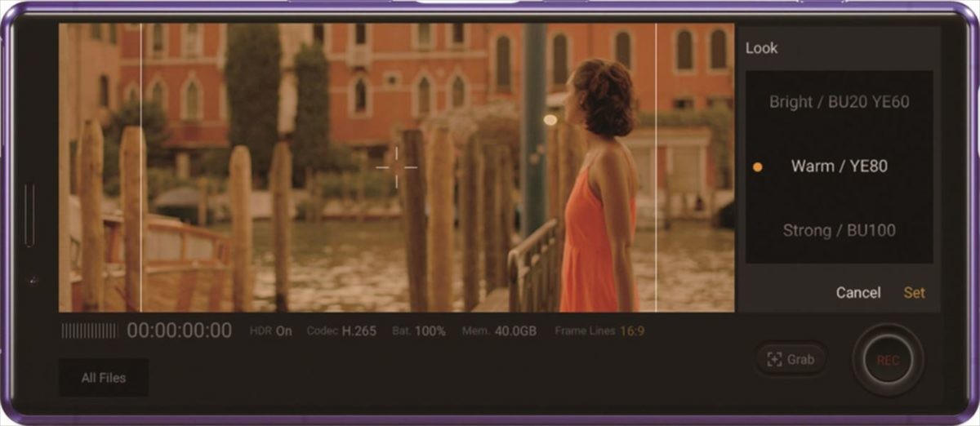
Task: Open All Files
Action: click(x=103, y=378)
